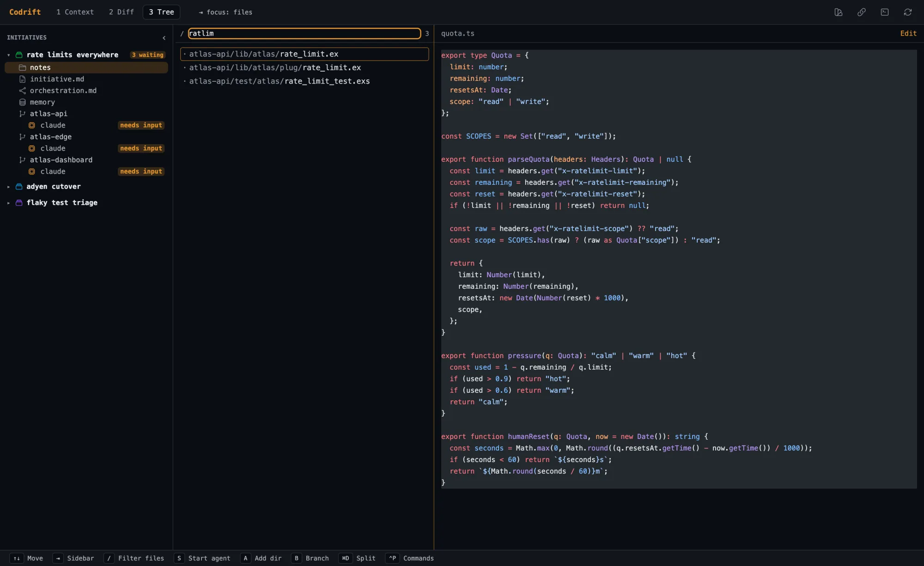Click the S key hint for Start agent
The height and width of the screenshot is (566, 924).
pos(179,558)
